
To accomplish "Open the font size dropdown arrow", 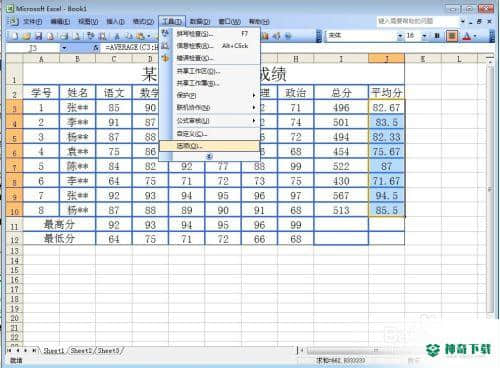I will (x=424, y=36).
